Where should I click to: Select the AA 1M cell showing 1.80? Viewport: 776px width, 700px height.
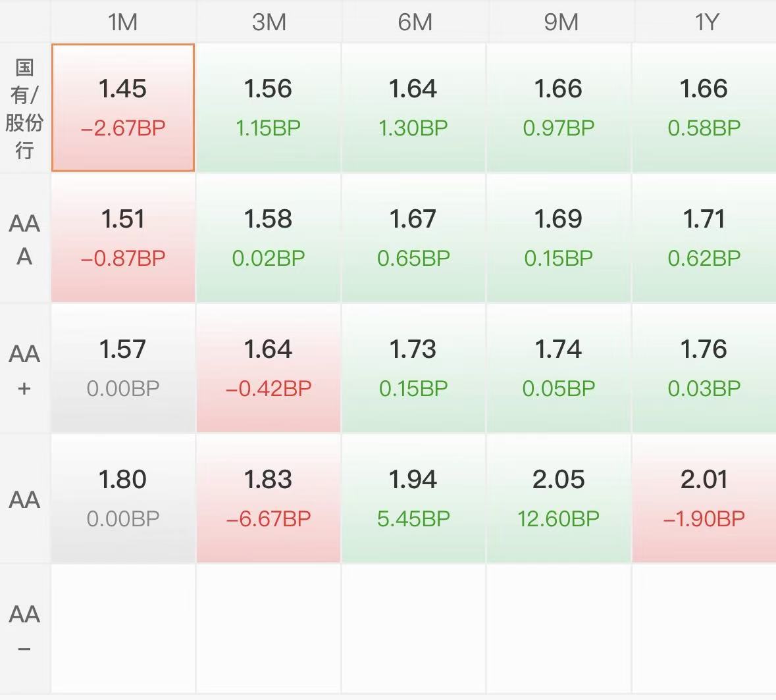(x=123, y=498)
